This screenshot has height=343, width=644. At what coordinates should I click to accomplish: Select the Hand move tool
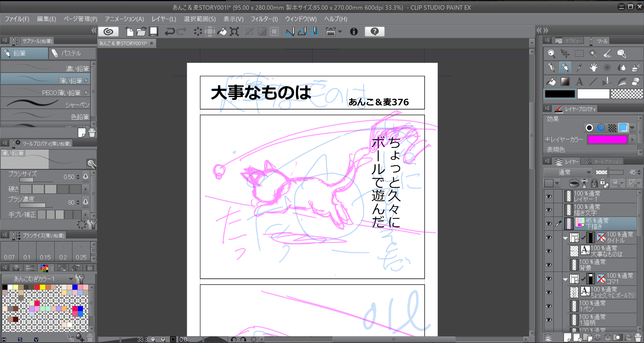[x=593, y=67]
